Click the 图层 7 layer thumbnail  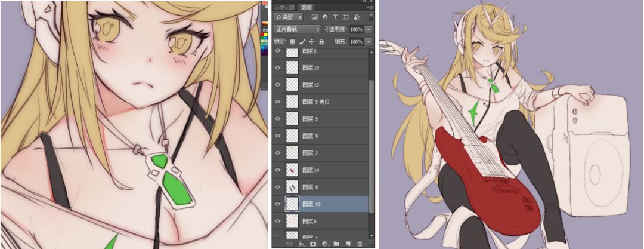pyautogui.click(x=292, y=153)
